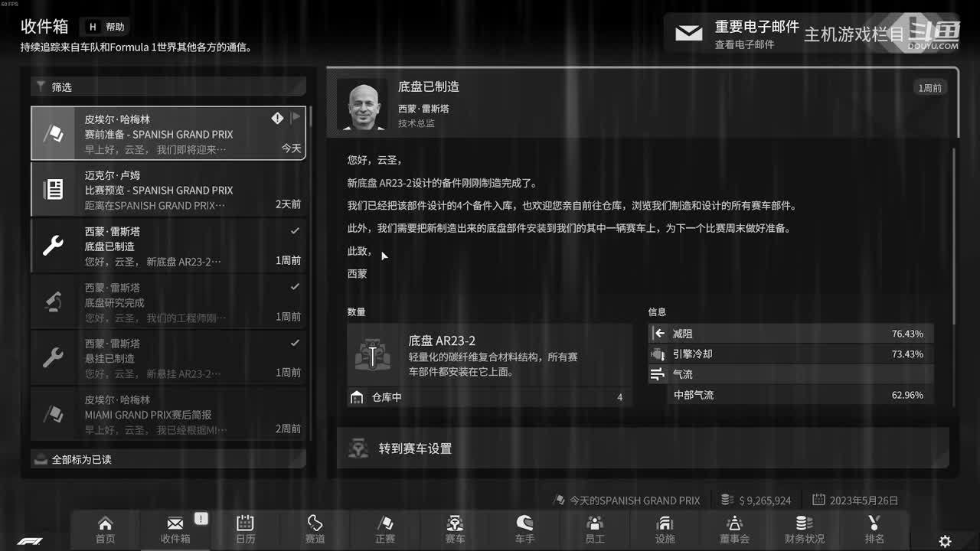Click the 排名 standings icon
The image size is (980, 551).
874,523
